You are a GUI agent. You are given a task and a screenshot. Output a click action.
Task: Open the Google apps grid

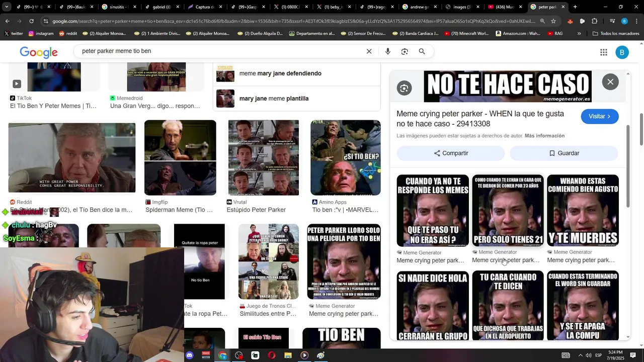(x=603, y=52)
